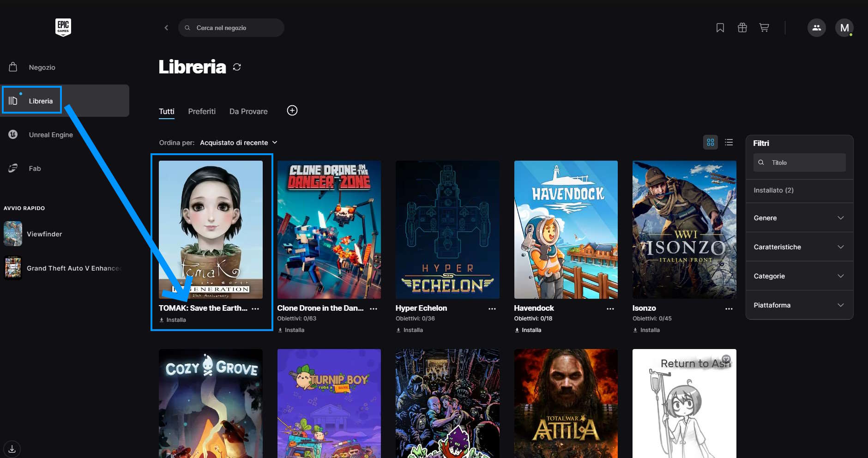Viewport: 868px width, 458px height.
Task: Expand the Piattaforma filter
Action: [x=799, y=305]
